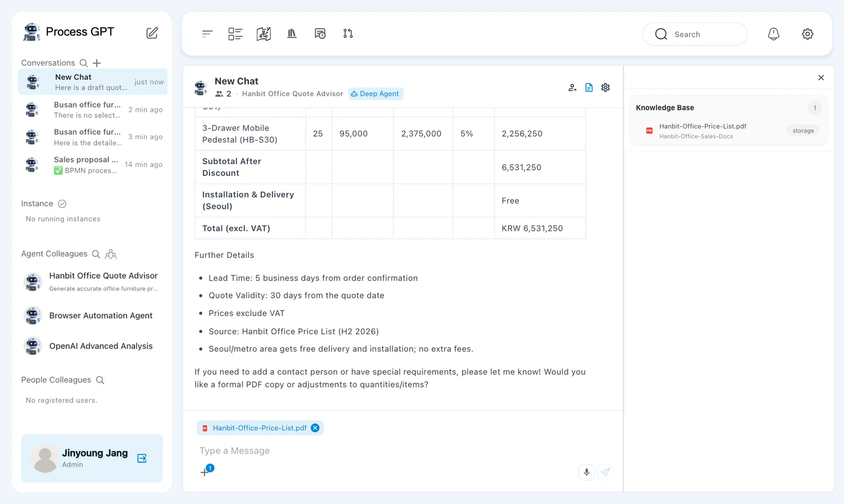Open the Sales proposal conversation
This screenshot has width=844, height=504.
pyautogui.click(x=93, y=164)
